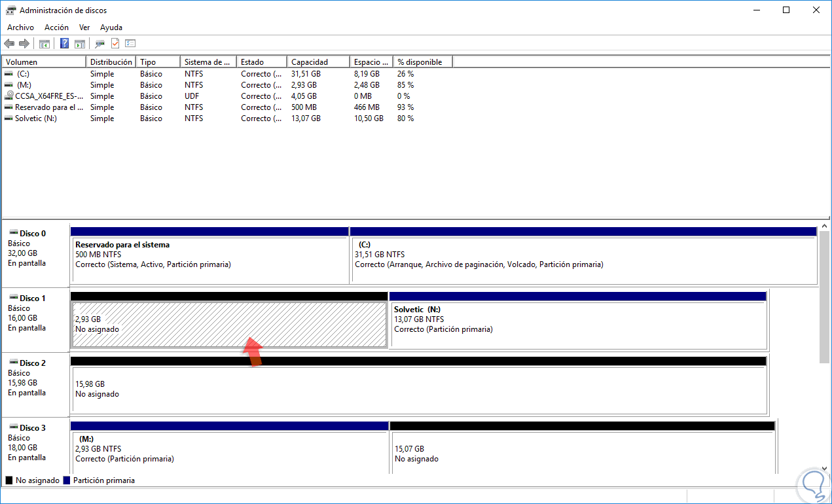Screen dimensions: 832x504
Task: Sort by the Volumen column header
Action: [44, 62]
